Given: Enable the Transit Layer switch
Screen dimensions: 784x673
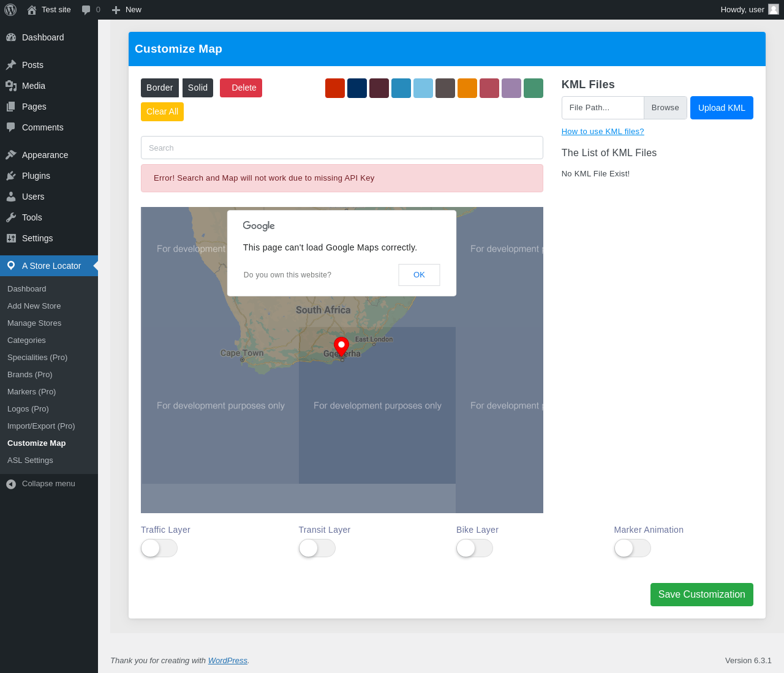Looking at the screenshot, I should [317, 548].
